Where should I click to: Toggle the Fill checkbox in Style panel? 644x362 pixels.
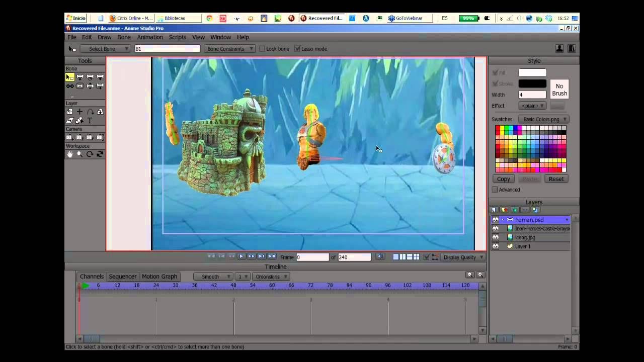[495, 73]
